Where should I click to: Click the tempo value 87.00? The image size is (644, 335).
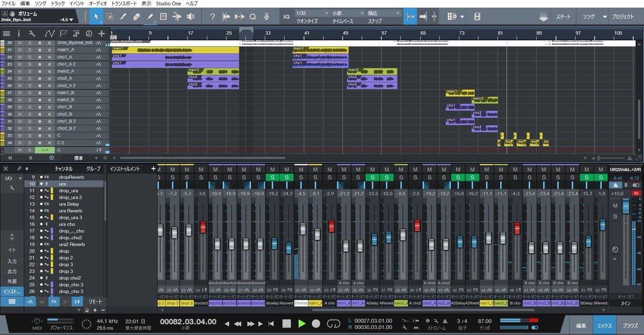(x=485, y=320)
